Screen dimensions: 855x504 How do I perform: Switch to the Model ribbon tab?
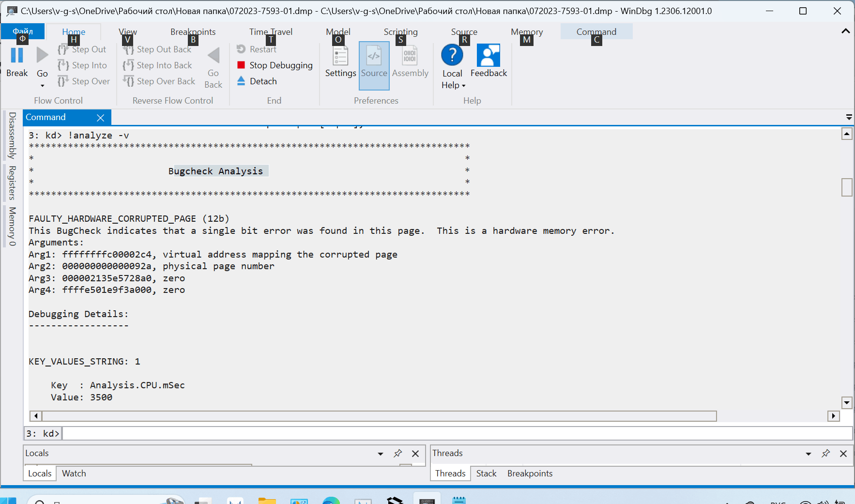tap(338, 32)
